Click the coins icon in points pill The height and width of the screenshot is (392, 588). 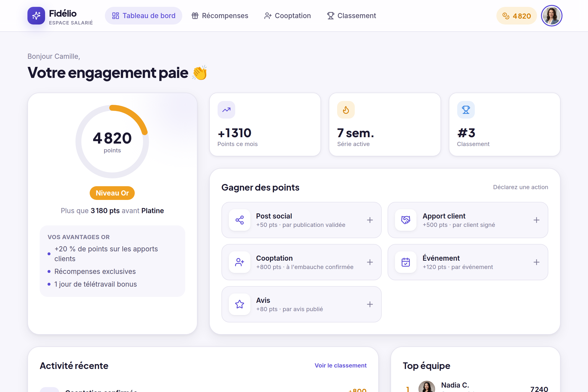pos(506,16)
